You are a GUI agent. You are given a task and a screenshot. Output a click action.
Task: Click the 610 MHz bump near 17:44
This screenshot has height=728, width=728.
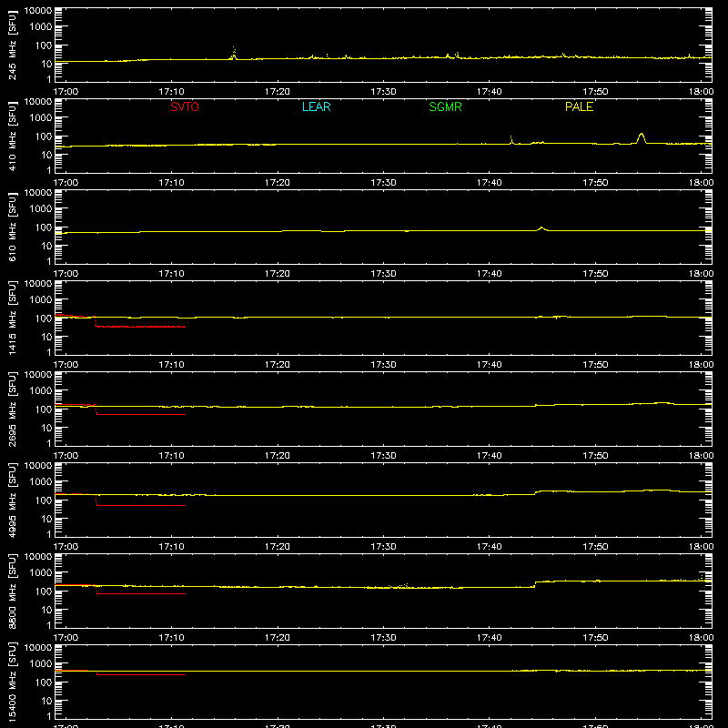coord(541,228)
